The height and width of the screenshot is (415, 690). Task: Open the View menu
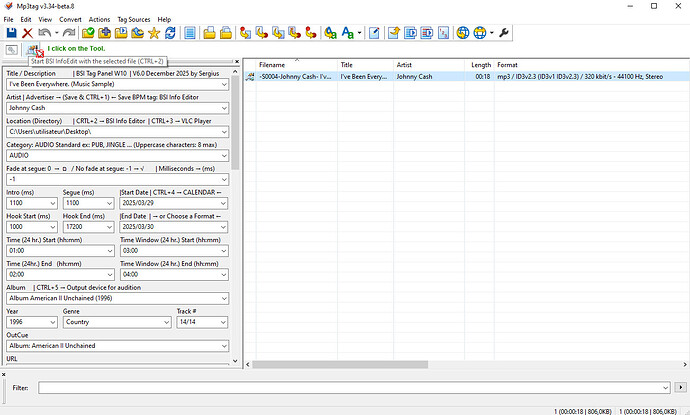click(45, 19)
